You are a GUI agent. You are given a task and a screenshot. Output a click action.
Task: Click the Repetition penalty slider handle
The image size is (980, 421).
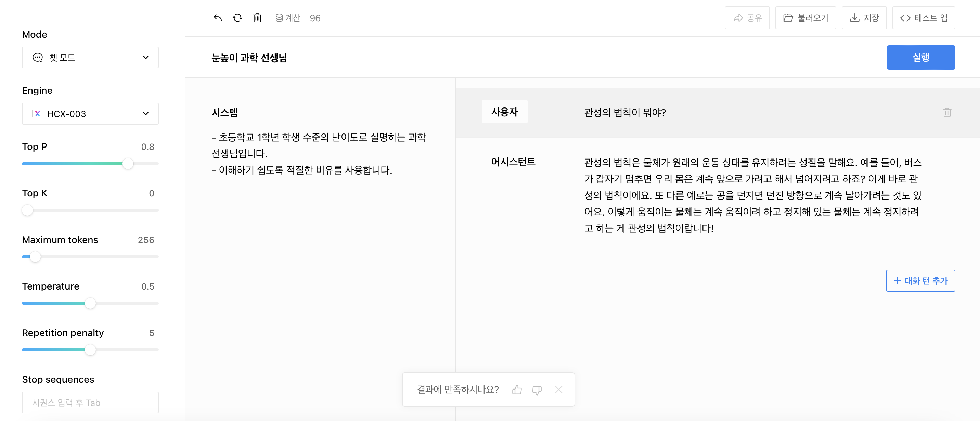pyautogui.click(x=90, y=350)
